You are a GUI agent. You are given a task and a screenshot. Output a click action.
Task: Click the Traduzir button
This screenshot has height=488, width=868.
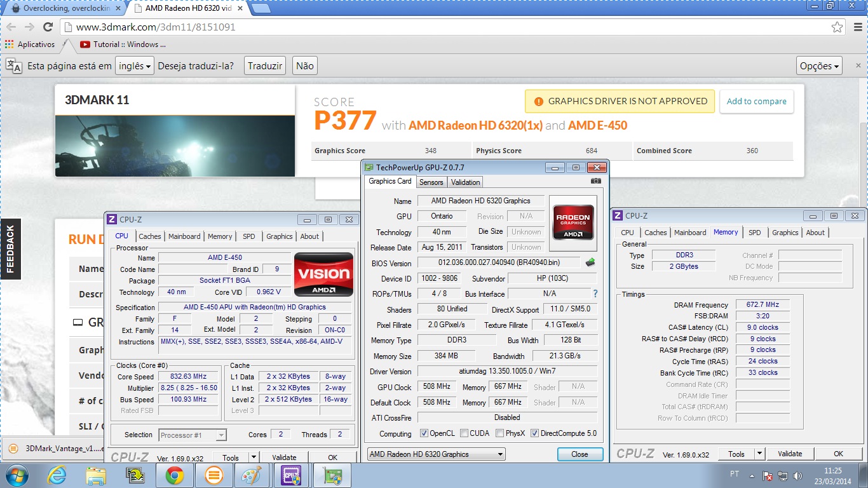point(265,65)
